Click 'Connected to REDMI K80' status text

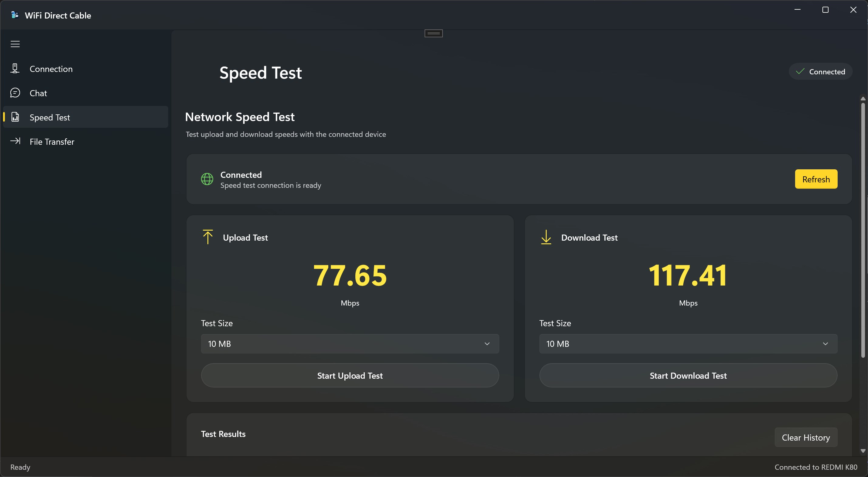816,467
